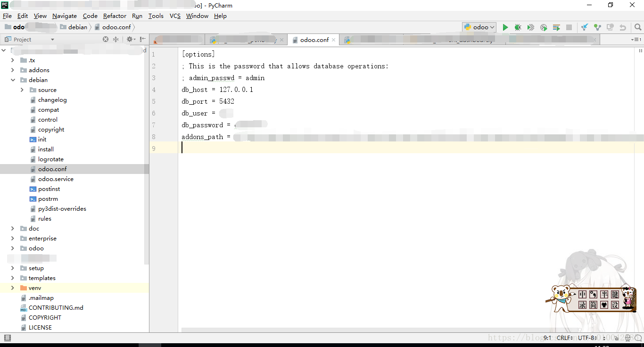Click the db_host = 127.0.0.1 line

point(217,90)
